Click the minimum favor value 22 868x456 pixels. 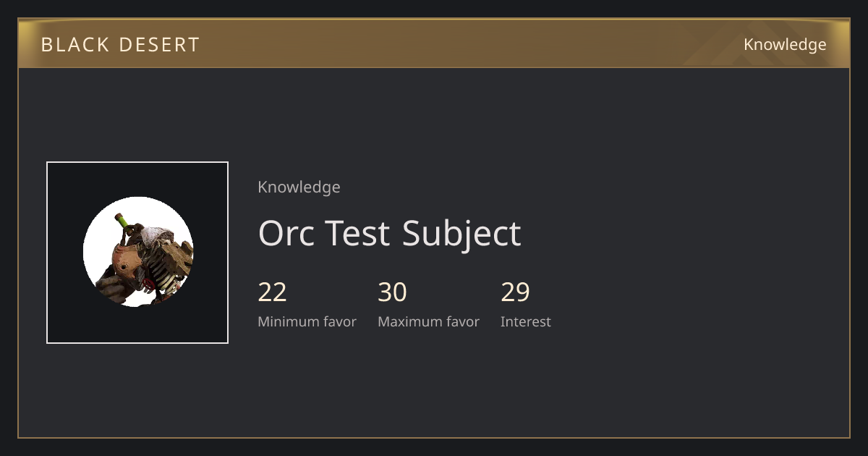pyautogui.click(x=272, y=292)
